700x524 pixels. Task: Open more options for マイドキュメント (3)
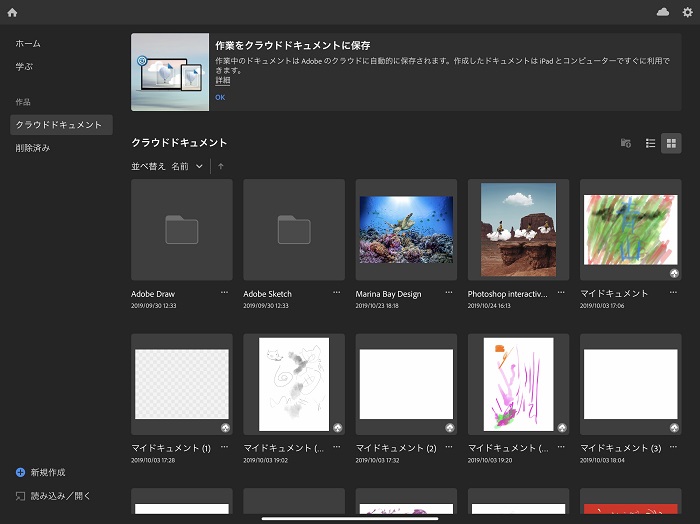(673, 447)
